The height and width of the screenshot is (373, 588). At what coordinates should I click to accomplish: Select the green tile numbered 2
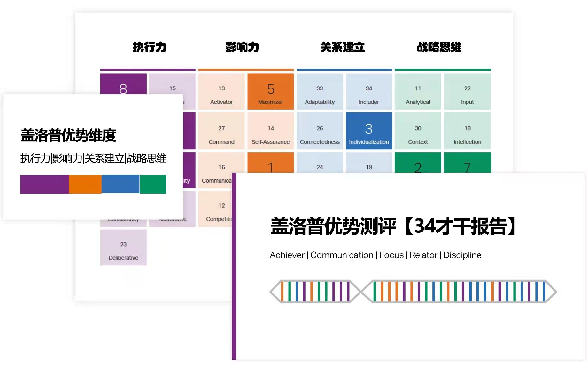pos(418,163)
